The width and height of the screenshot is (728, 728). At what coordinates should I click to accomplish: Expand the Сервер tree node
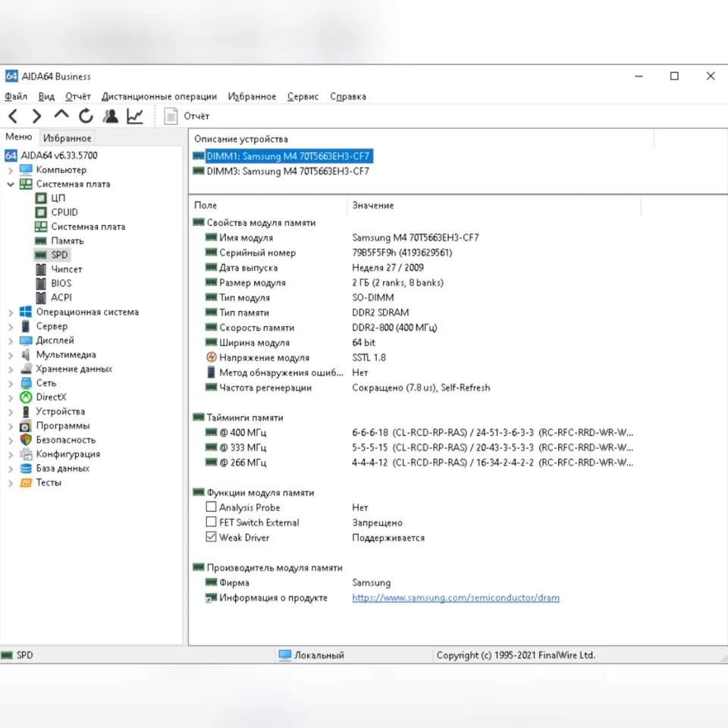coord(10,327)
